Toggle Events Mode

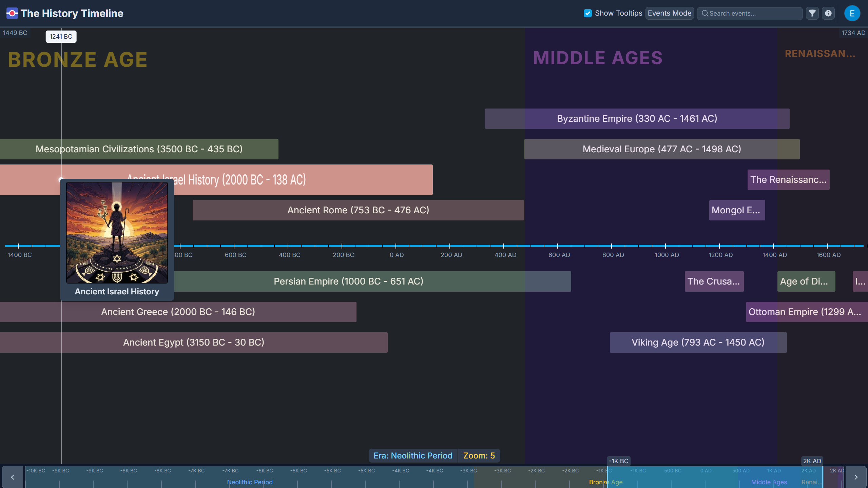pyautogui.click(x=669, y=13)
